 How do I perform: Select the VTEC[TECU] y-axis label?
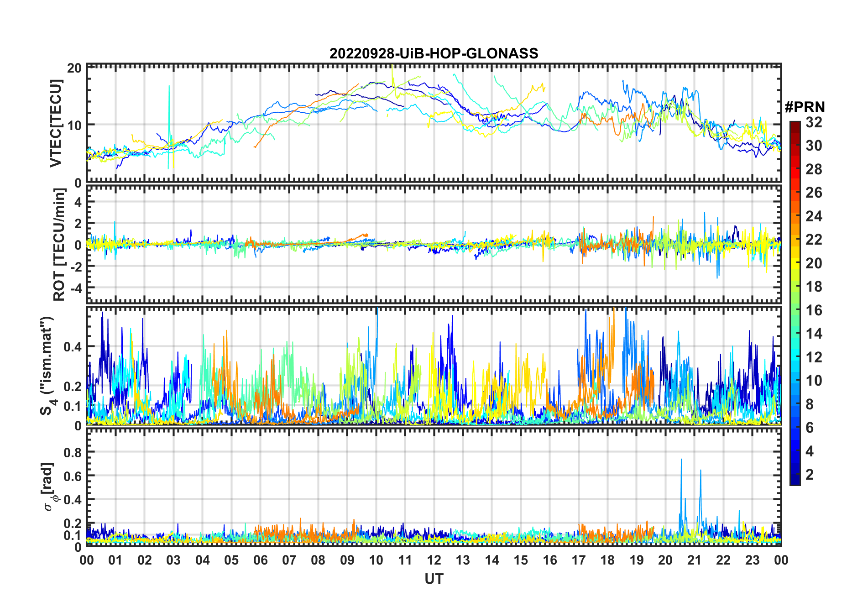pyautogui.click(x=56, y=123)
